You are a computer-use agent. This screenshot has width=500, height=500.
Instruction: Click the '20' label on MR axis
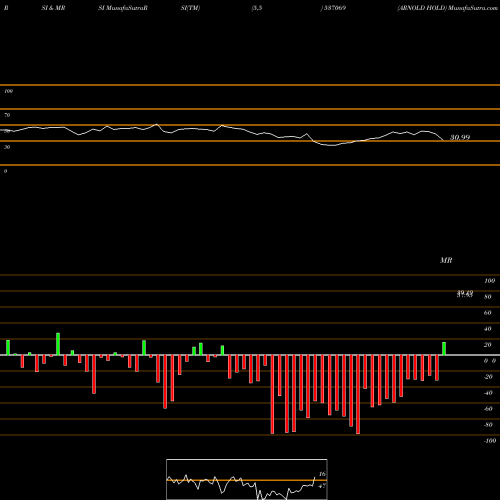coord(488,345)
